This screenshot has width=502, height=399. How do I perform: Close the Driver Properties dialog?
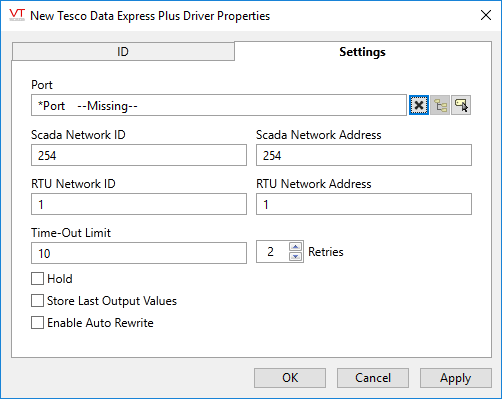pos(486,15)
